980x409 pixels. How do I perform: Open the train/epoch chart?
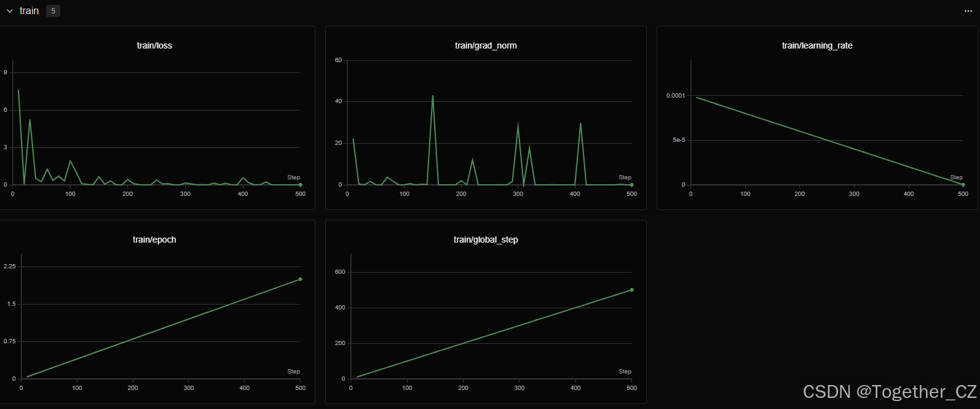156,312
